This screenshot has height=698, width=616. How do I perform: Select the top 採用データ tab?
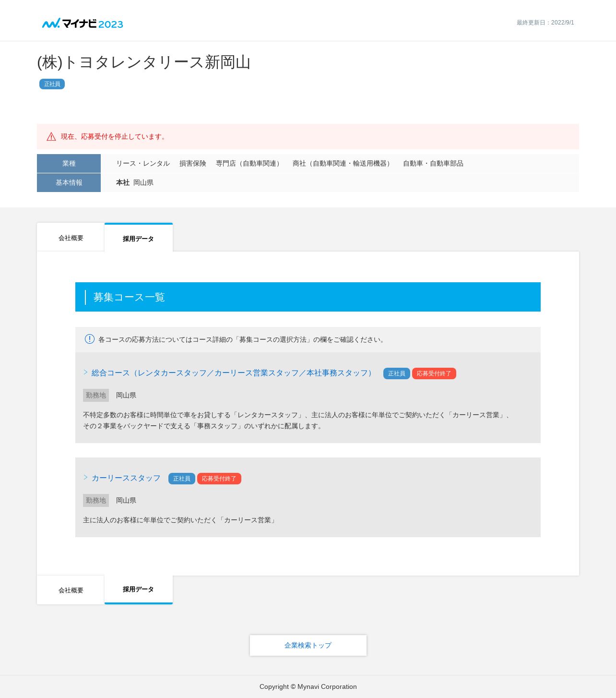[139, 237]
